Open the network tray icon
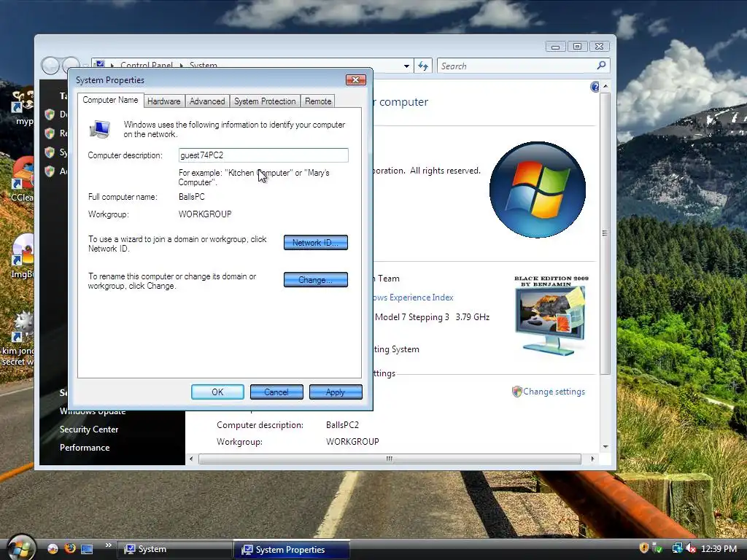This screenshot has width=747, height=560. click(x=677, y=548)
